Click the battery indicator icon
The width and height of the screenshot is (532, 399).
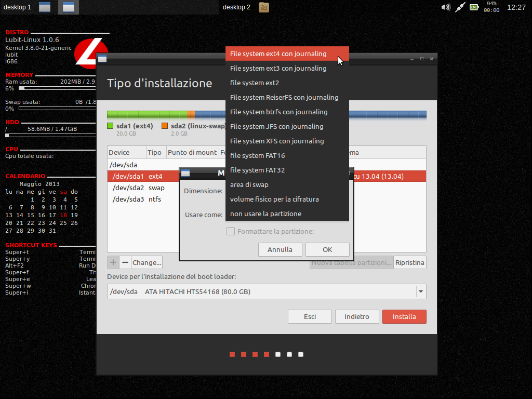474,7
